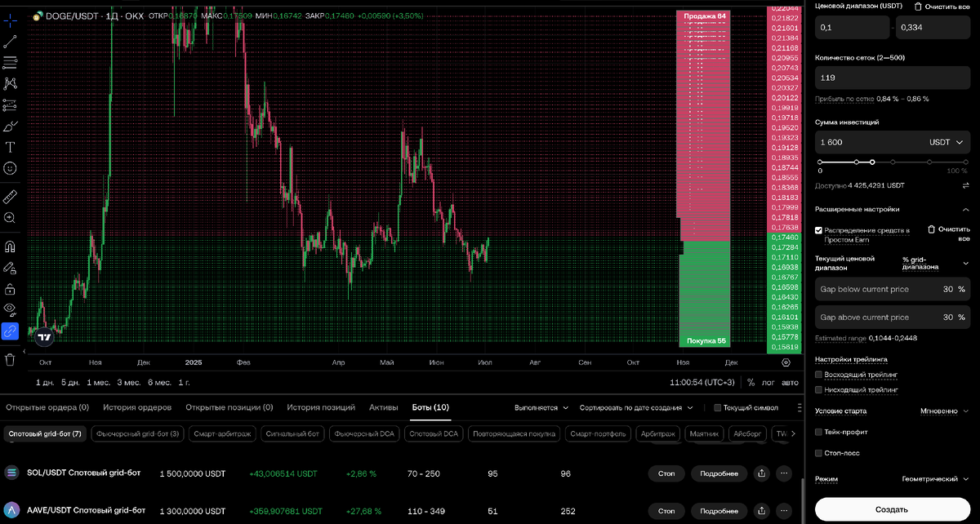980x524 pixels.
Task: Share the SOL/USDT bot
Action: tap(761, 473)
